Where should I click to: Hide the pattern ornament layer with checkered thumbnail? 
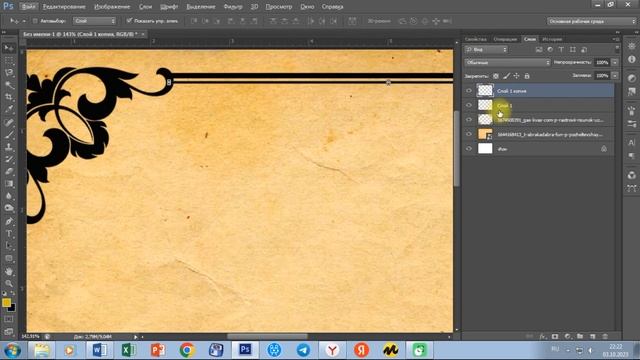coord(469,120)
